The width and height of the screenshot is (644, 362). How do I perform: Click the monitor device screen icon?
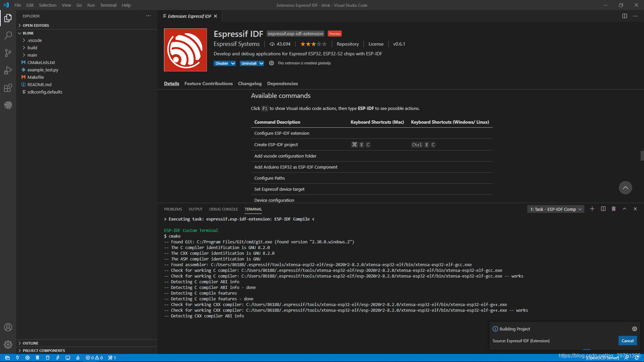pyautogui.click(x=68, y=358)
